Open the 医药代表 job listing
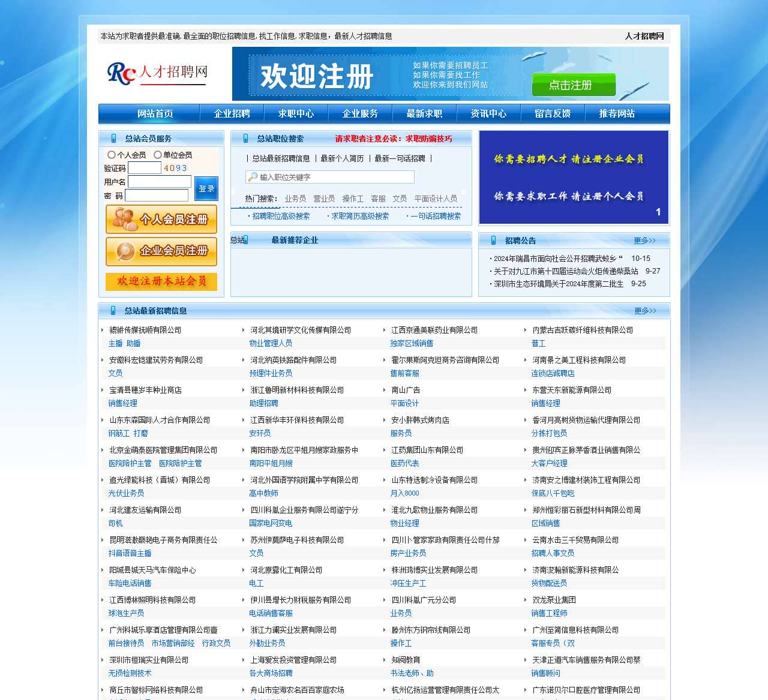768x700 pixels. pos(404,463)
